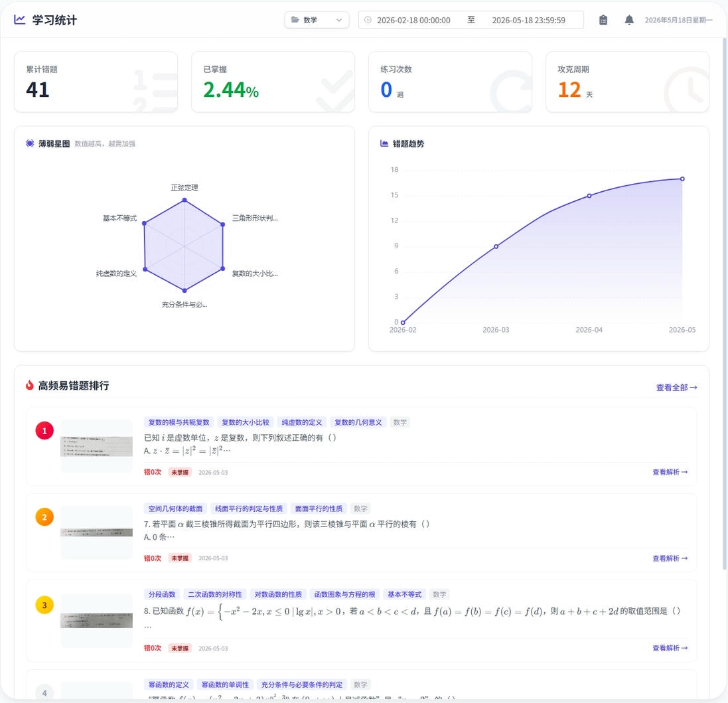
Task: Click the flame icon beside 高频易错题排行
Action: click(x=30, y=385)
